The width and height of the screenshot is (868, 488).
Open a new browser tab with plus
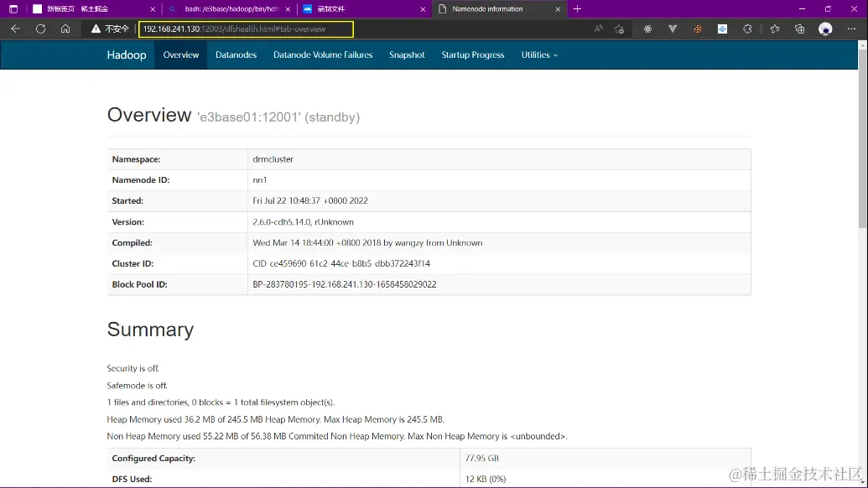click(x=577, y=9)
